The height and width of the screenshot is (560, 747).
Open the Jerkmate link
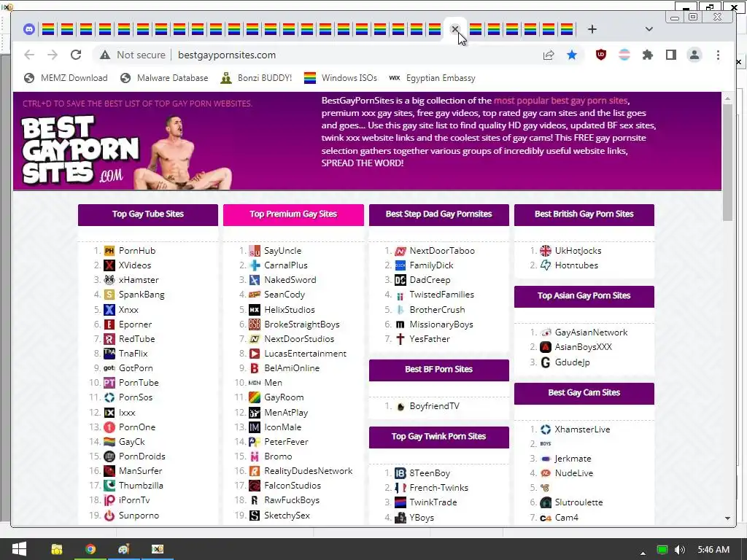tap(573, 459)
